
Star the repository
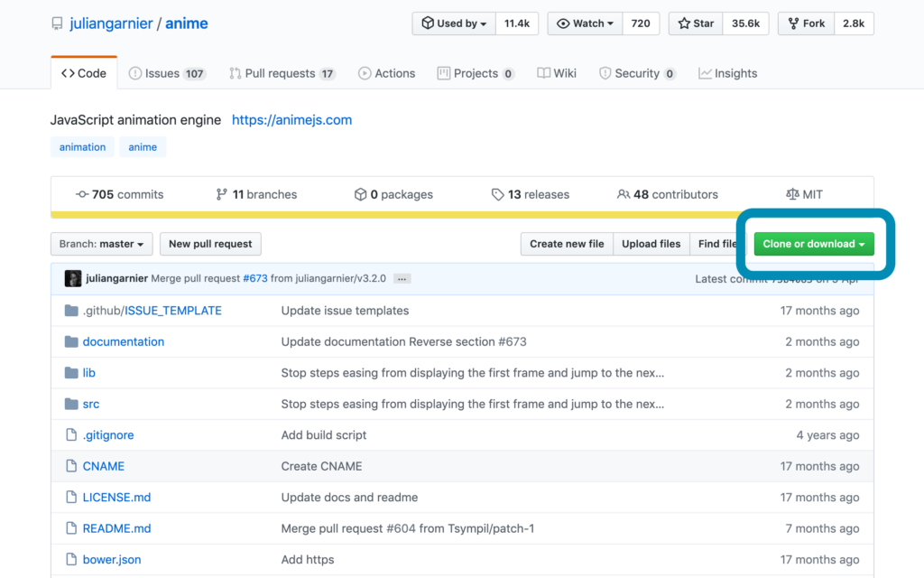pyautogui.click(x=695, y=23)
